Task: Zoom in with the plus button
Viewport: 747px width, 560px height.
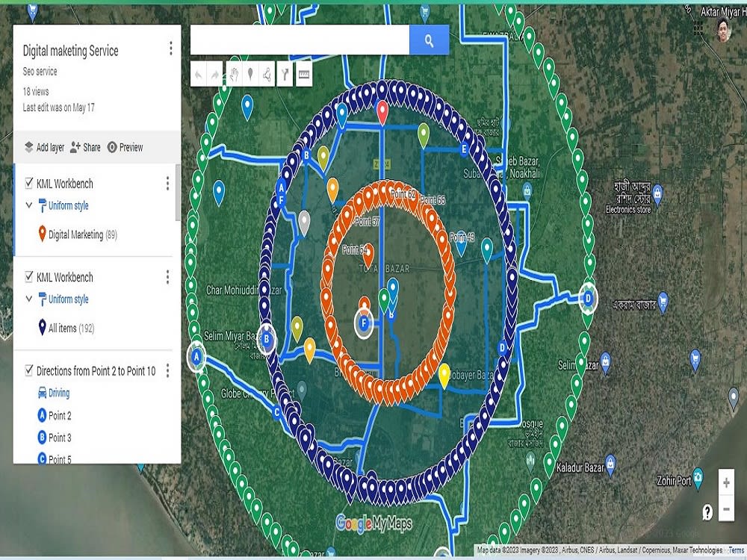Action: point(726,483)
